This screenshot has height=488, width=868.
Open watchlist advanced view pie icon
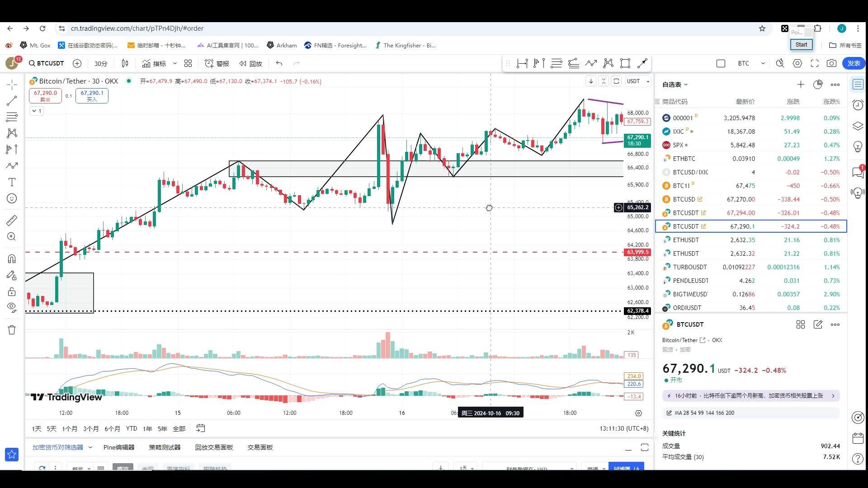[x=818, y=84]
